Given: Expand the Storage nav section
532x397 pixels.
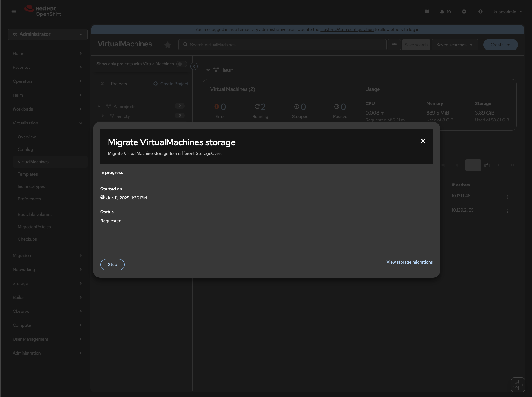Looking at the screenshot, I should pos(48,283).
